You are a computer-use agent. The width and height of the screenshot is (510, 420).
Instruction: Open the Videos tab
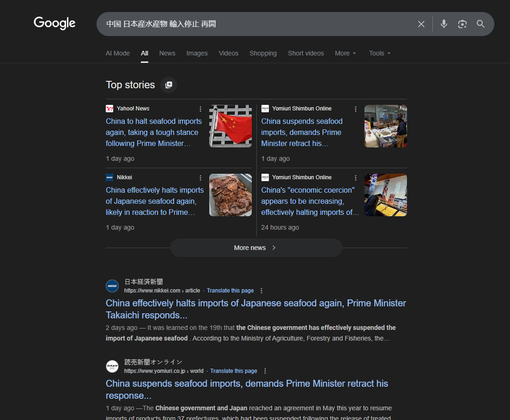pyautogui.click(x=228, y=53)
